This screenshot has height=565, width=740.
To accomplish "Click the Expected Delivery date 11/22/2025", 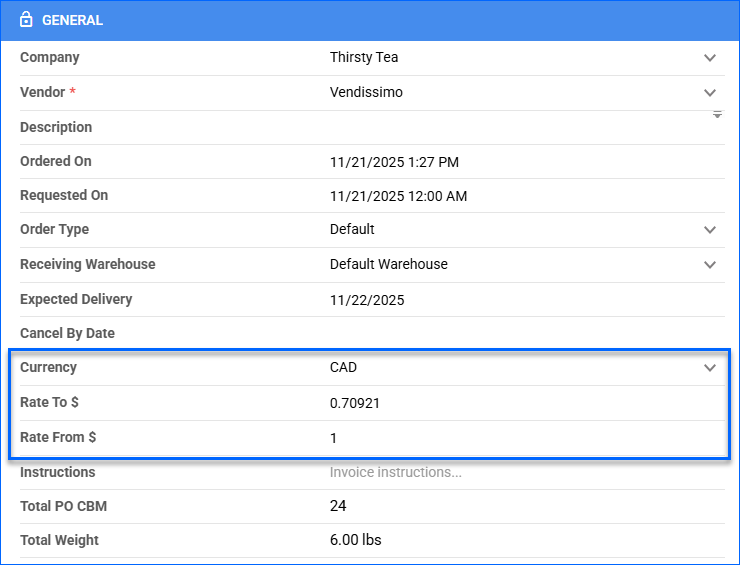I will [367, 300].
